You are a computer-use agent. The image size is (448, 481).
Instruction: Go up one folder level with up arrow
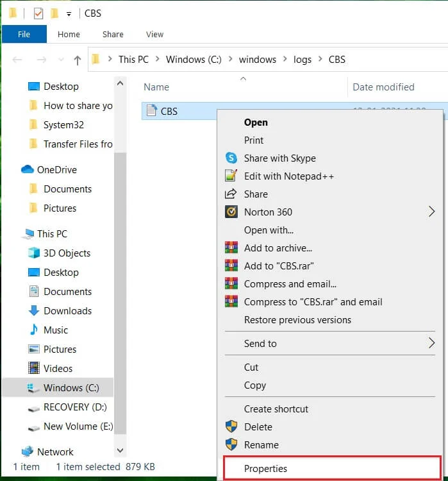click(78, 60)
